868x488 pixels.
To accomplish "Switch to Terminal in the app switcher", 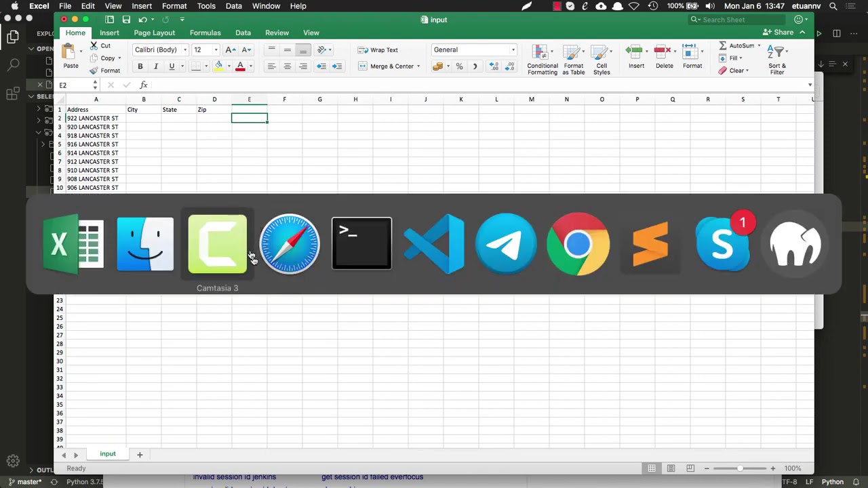I will pyautogui.click(x=361, y=243).
